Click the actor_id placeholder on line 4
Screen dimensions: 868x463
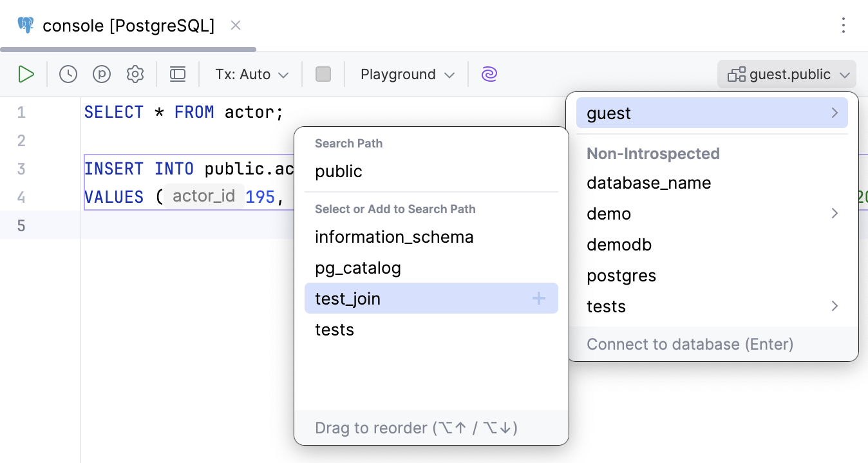pyautogui.click(x=204, y=196)
